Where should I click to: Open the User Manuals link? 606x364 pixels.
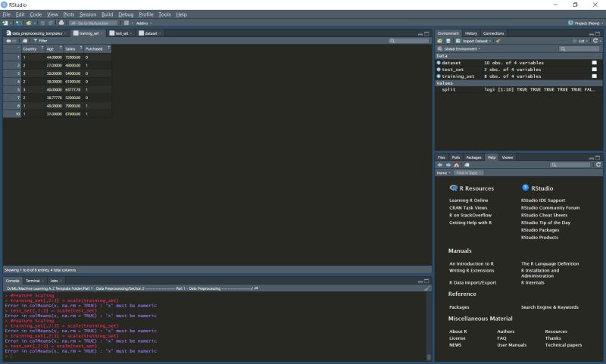pos(512,345)
